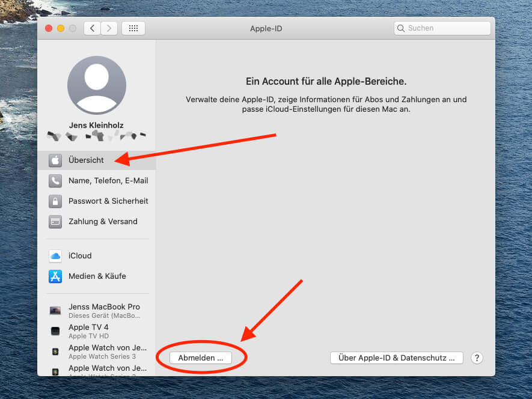Select Jenss MacBook Pro device
The image size is (532, 399).
pos(97,311)
